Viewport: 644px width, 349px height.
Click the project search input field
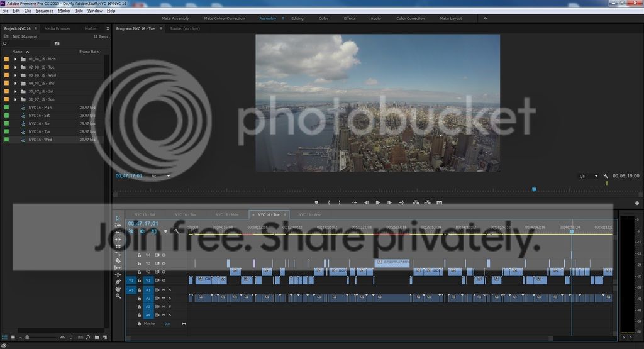[28, 43]
